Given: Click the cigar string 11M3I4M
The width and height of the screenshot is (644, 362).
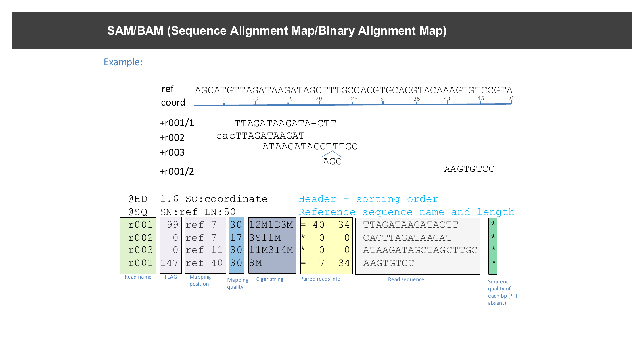Looking at the screenshot, I should pos(271,250).
